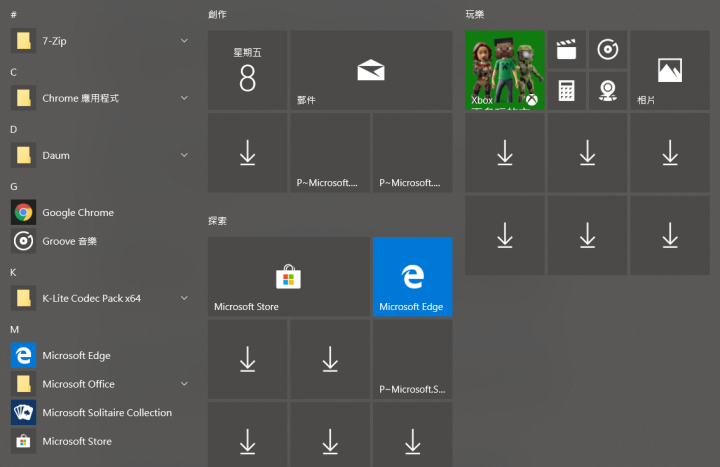720x467 pixels.
Task: Expand the Chrome 應用程式 folder chevron
Action: point(184,98)
